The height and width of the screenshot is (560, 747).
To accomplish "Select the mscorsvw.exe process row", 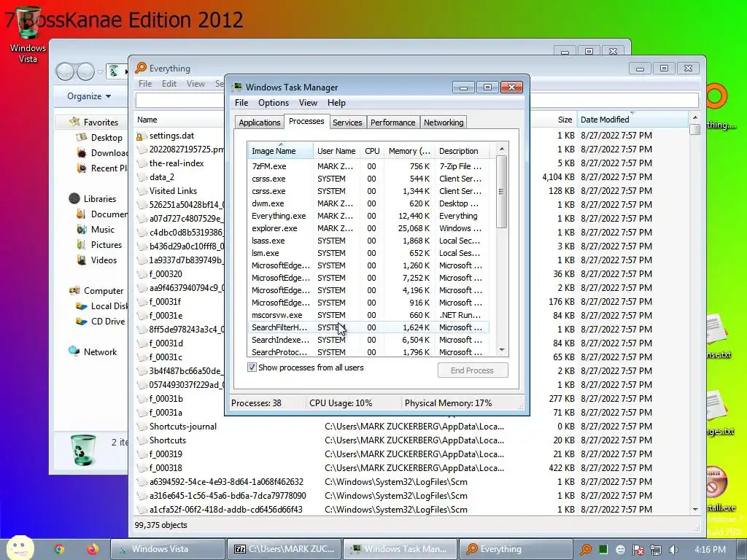I will point(367,315).
